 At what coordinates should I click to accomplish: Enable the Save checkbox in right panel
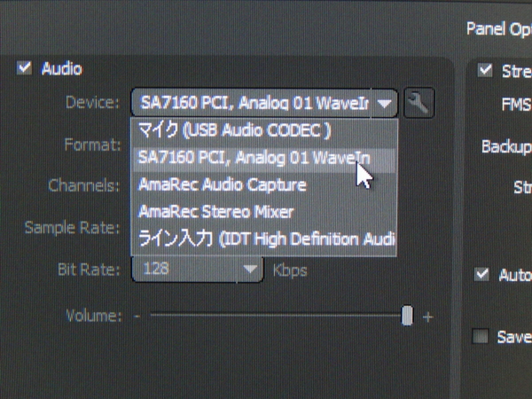tap(480, 336)
